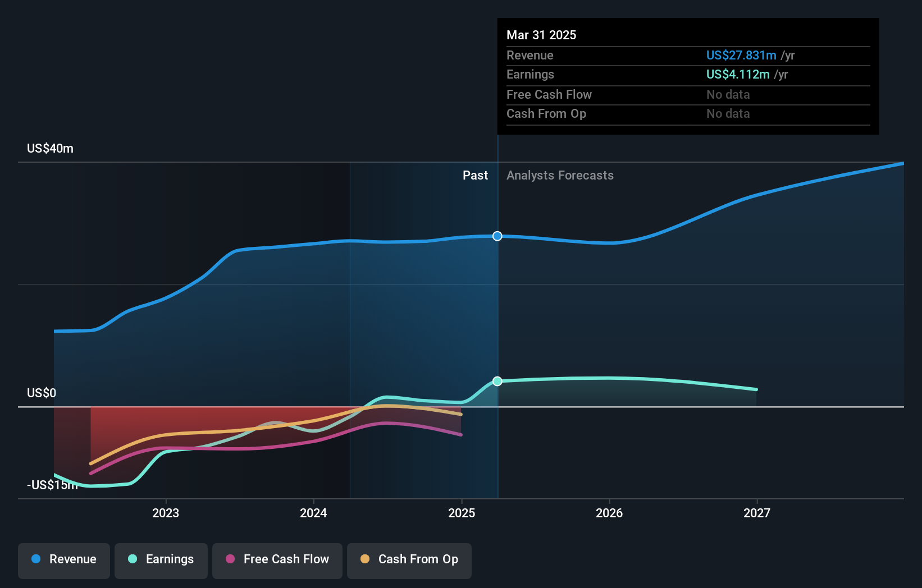Click the pink Free Cash Flow legend dot
Viewport: 922px width, 588px height.
pos(230,559)
